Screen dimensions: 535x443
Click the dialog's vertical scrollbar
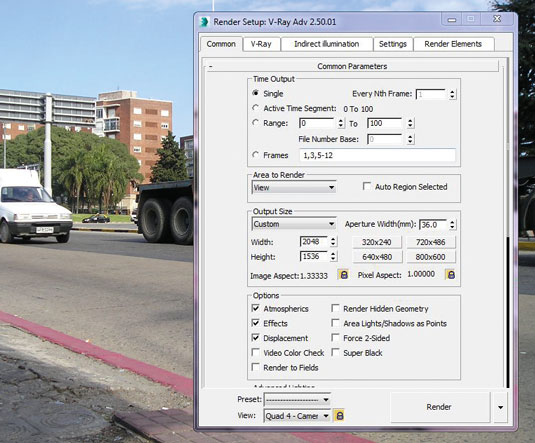[507, 224]
